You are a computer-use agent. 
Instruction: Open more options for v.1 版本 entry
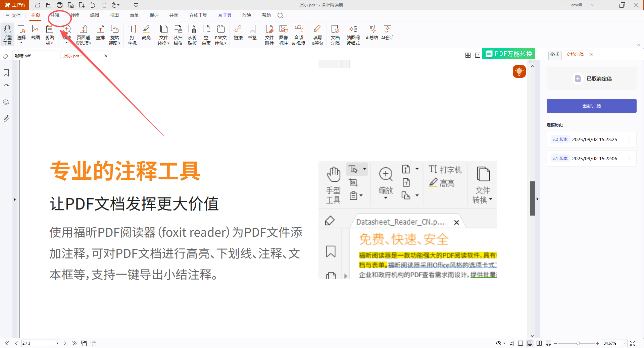tap(630, 159)
